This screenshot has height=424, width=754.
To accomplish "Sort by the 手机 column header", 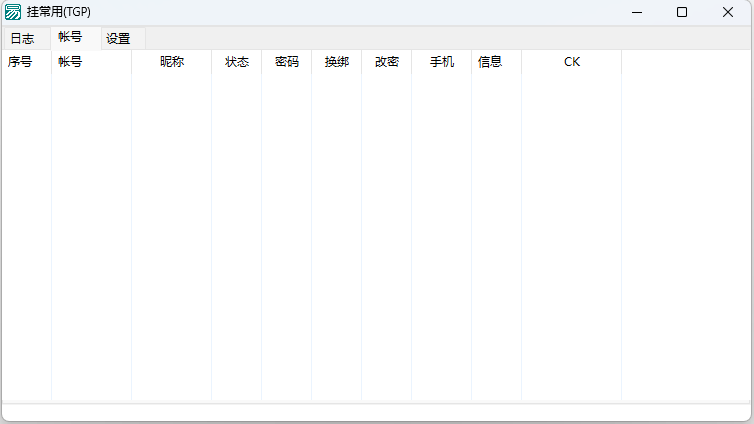I will (442, 62).
